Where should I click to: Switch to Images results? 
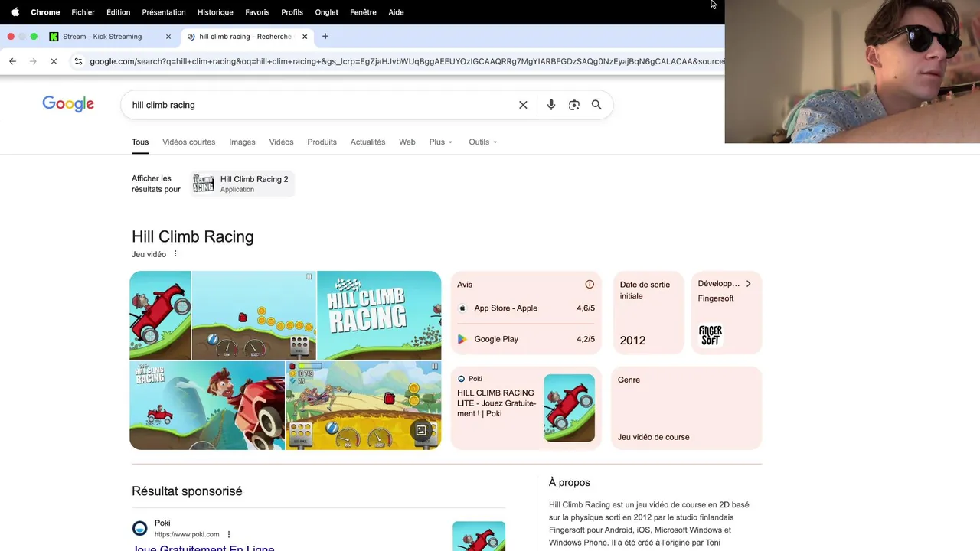point(242,142)
